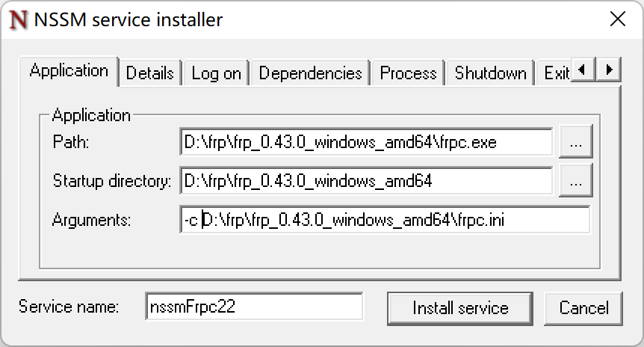Show the Process tab

pyautogui.click(x=408, y=73)
